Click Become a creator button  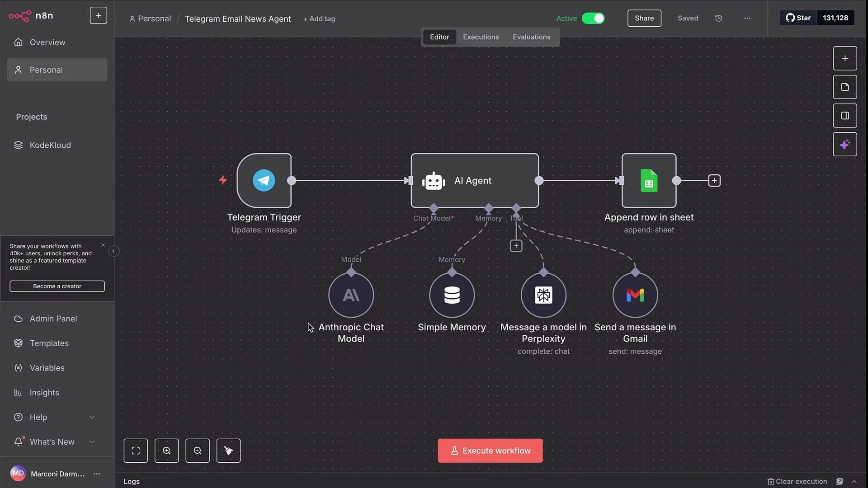57,286
